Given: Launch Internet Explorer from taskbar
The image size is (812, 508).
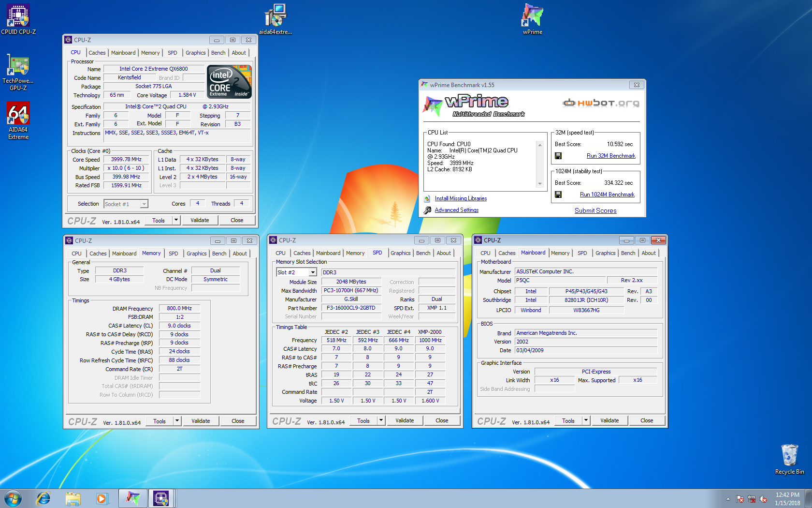Looking at the screenshot, I should tap(43, 498).
